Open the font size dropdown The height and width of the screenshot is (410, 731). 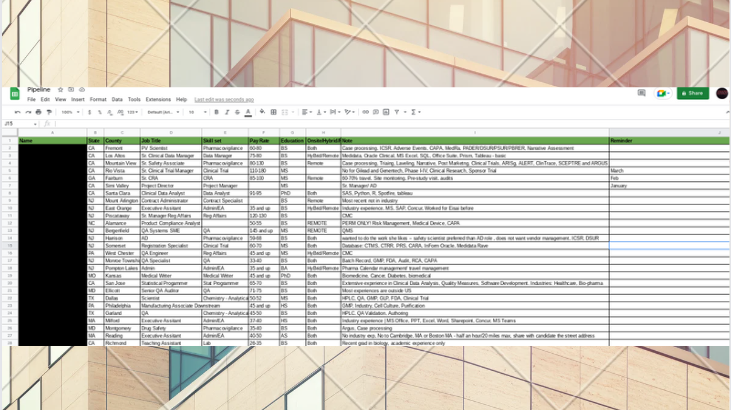coord(197,112)
